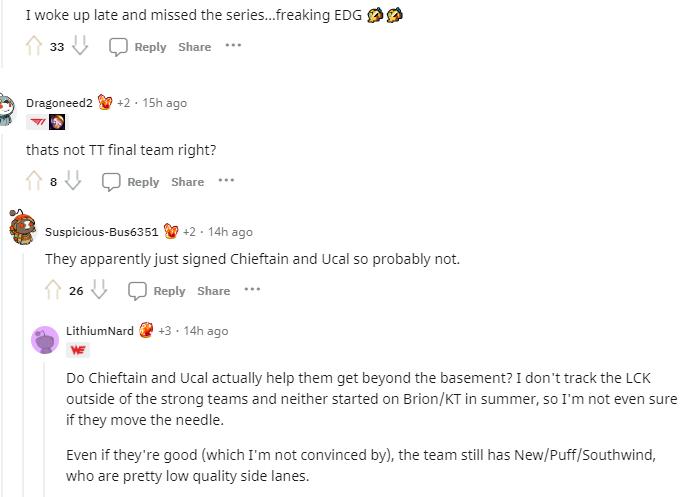Image resolution: width=700 pixels, height=497 pixels.
Task: Share the 'freaking EDG' comment
Action: (x=195, y=47)
